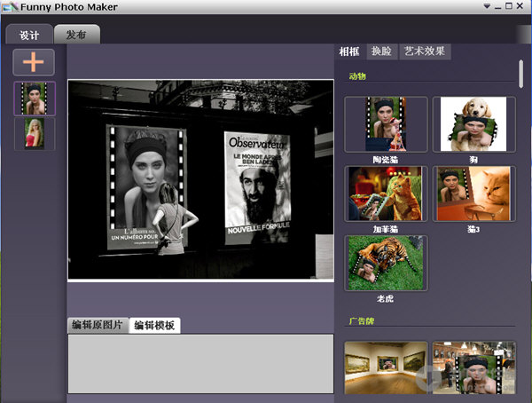Switch to the 发布 tab
The width and height of the screenshot is (532, 403).
(77, 35)
